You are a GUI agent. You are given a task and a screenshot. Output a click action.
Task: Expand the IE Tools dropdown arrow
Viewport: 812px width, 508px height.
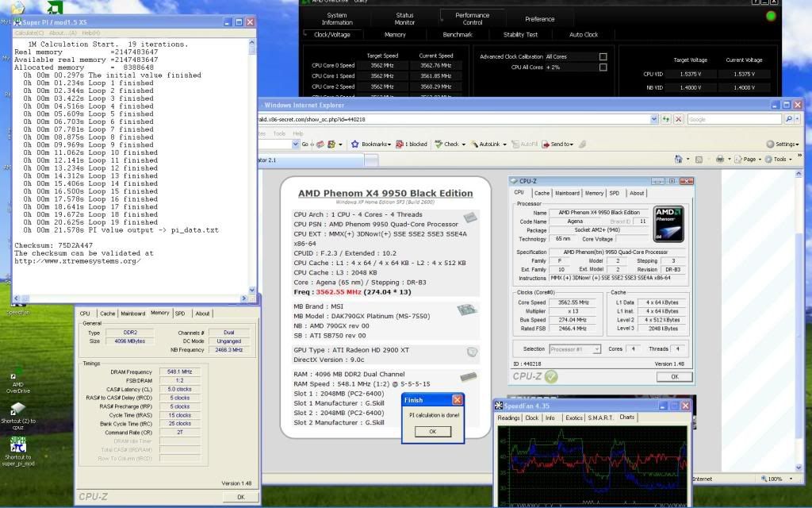click(x=791, y=160)
